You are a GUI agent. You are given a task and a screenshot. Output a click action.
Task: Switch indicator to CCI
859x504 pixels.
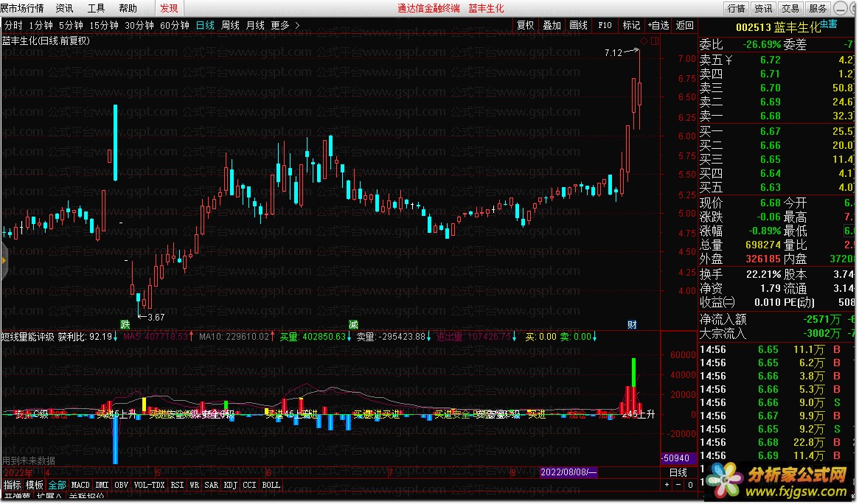(249, 486)
